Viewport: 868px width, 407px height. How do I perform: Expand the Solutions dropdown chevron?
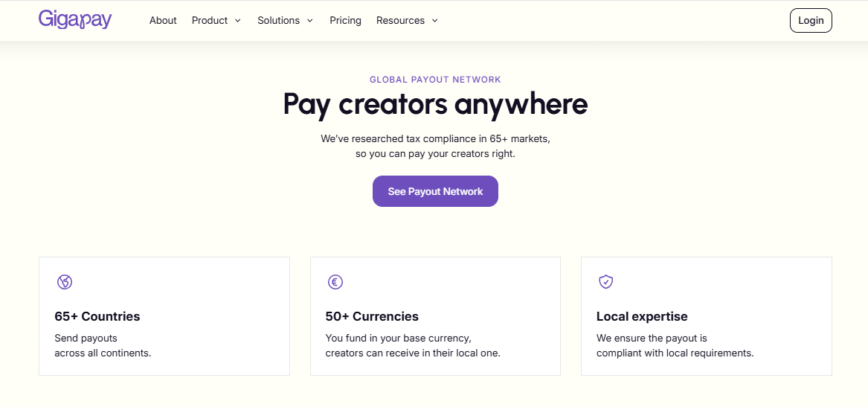tap(309, 21)
